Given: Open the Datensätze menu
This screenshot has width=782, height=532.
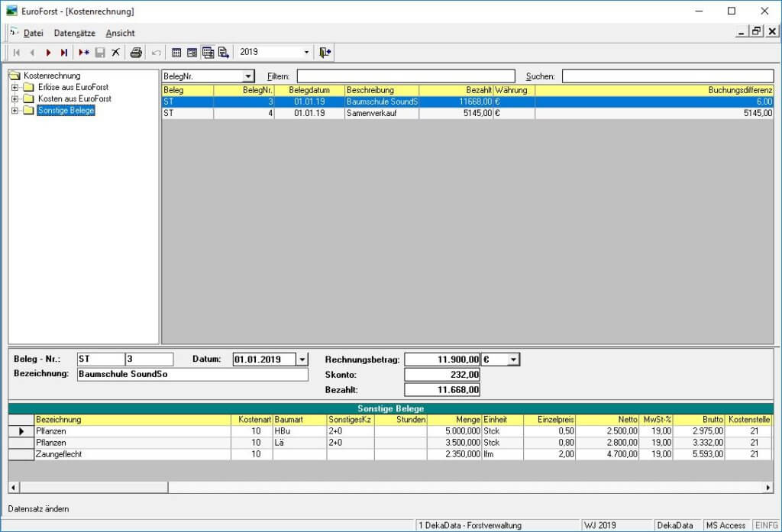Looking at the screenshot, I should pyautogui.click(x=74, y=33).
